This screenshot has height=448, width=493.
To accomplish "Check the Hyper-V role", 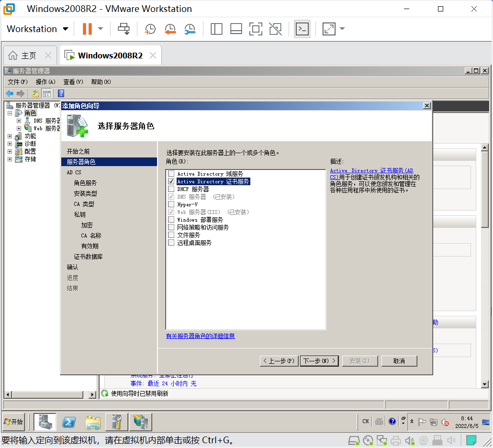I will [x=171, y=204].
